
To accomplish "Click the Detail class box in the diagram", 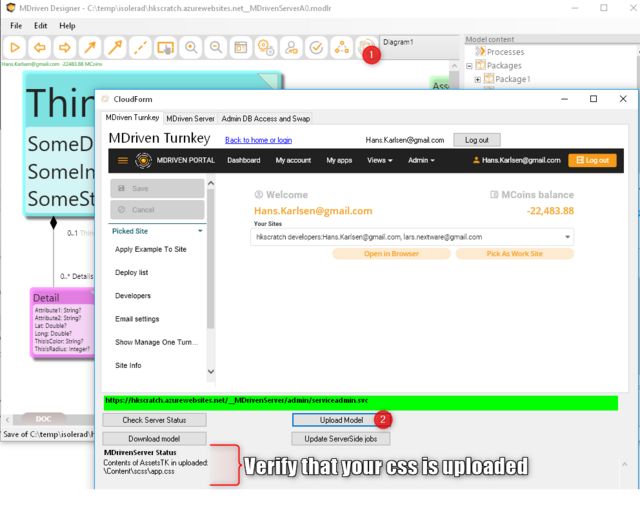I will click(62, 322).
